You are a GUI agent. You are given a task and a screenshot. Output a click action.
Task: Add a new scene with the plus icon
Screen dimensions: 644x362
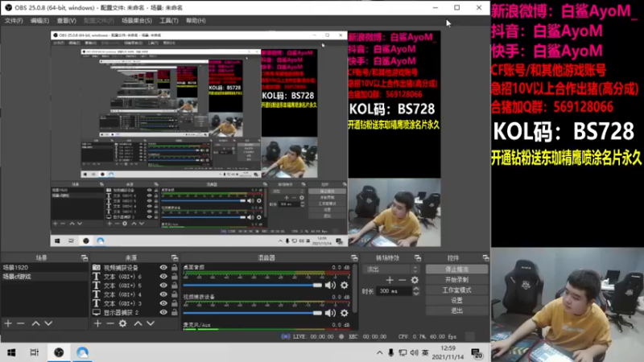click(x=8, y=323)
